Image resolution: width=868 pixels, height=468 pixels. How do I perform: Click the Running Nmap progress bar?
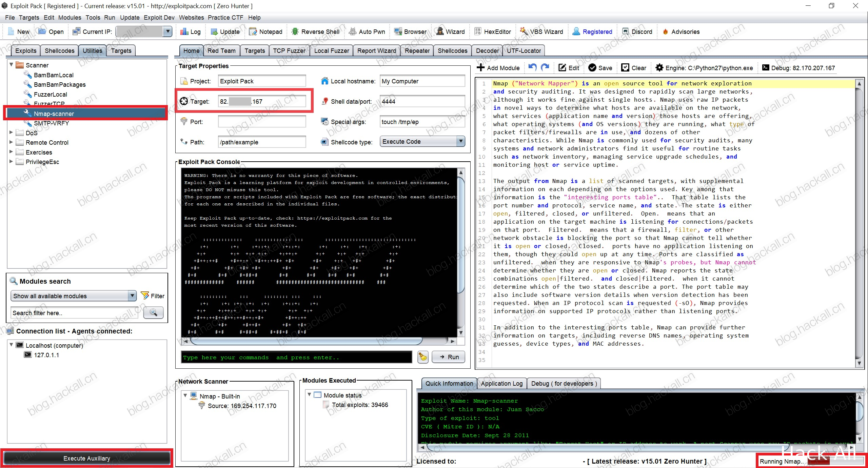click(836, 461)
